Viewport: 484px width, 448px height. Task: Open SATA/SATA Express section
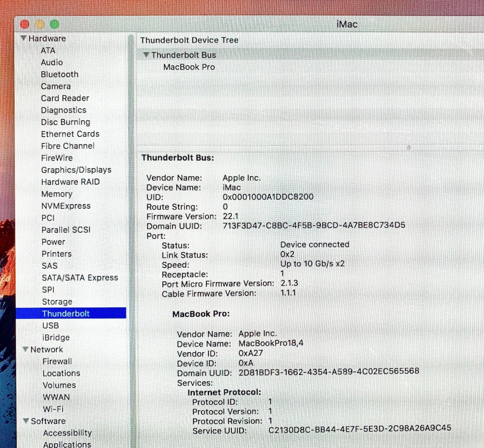coord(80,278)
